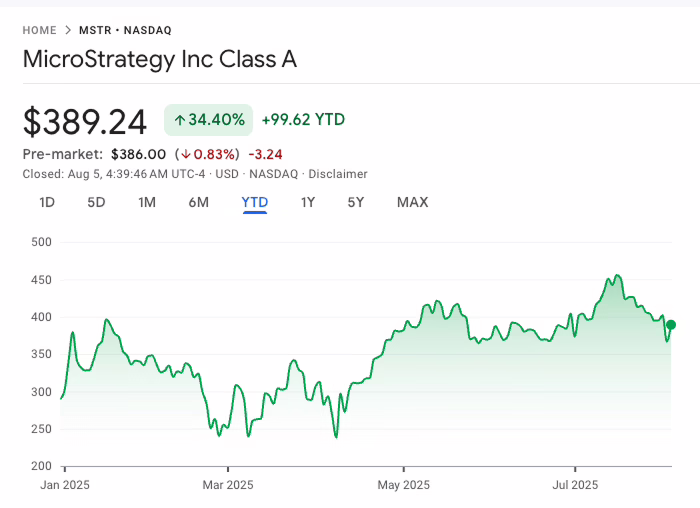
Task: Choose the 6M time range
Action: point(198,202)
